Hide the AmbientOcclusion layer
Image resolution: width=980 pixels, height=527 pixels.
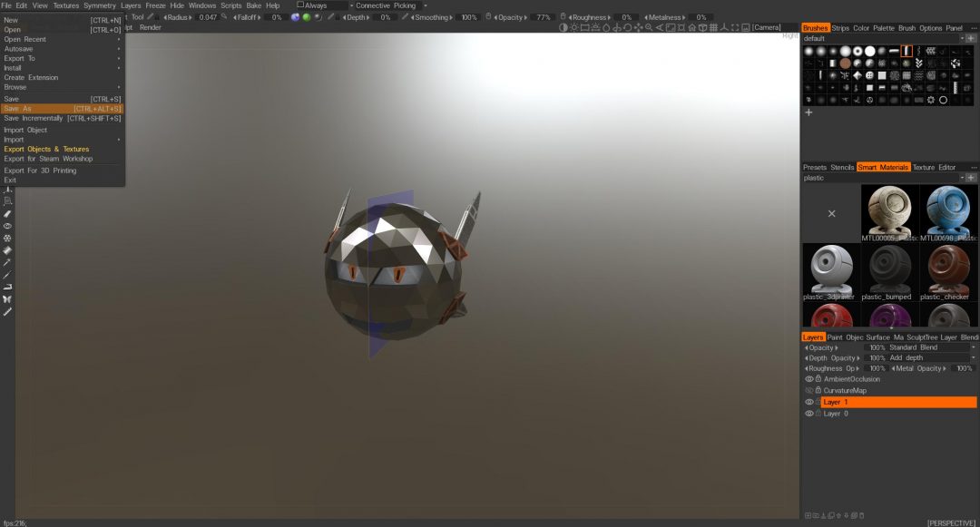pyautogui.click(x=809, y=379)
